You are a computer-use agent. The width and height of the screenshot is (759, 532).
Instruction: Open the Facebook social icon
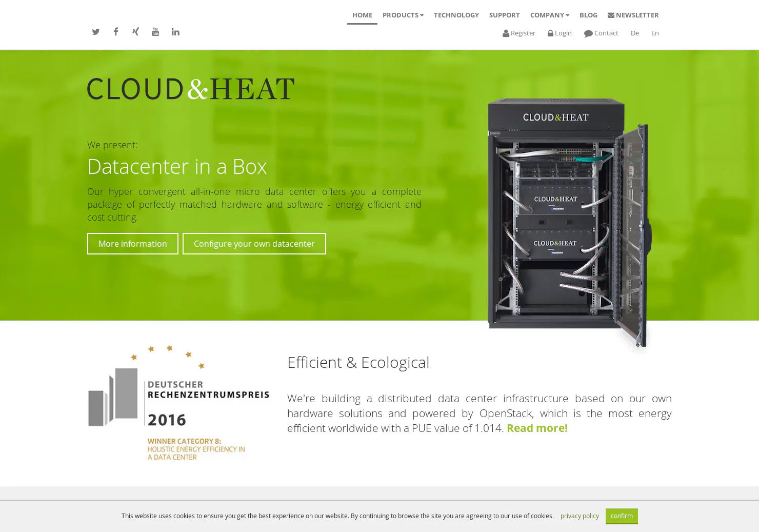(116, 32)
